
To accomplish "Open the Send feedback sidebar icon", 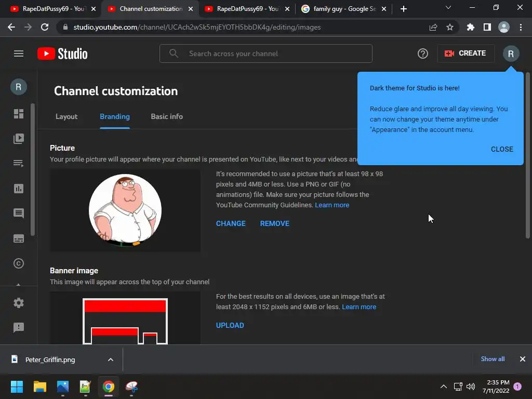I will (19, 327).
